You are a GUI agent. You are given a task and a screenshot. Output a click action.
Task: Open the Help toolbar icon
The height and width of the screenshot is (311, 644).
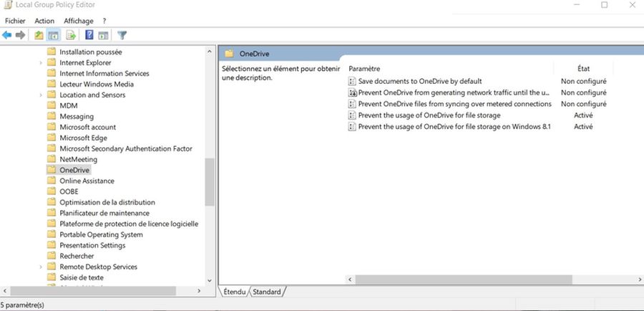[x=89, y=35]
